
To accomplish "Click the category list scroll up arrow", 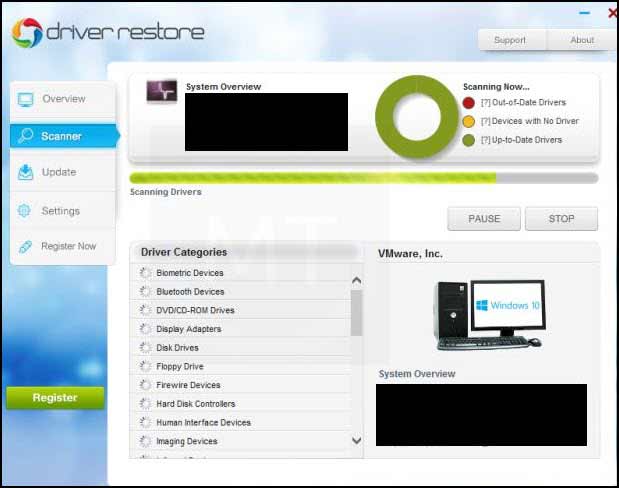I will pos(356,280).
